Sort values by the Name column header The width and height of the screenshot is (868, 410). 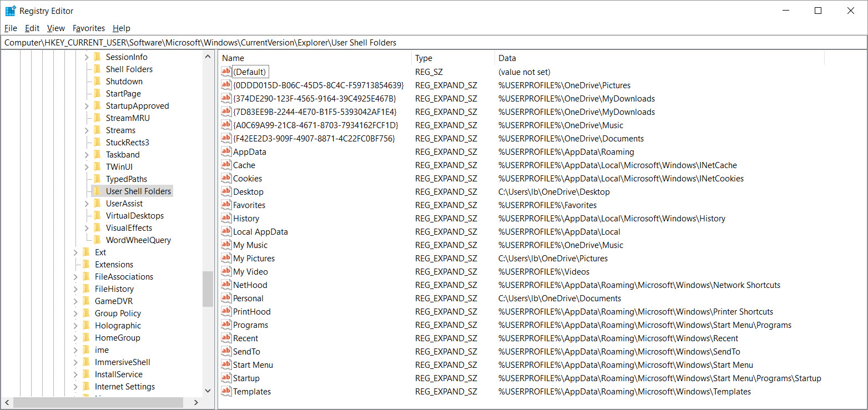point(315,58)
